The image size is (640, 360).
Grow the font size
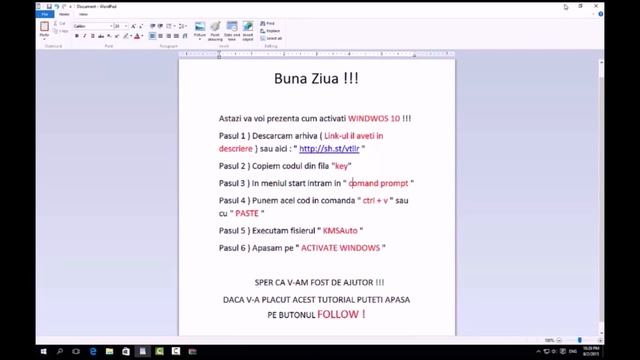[133, 26]
